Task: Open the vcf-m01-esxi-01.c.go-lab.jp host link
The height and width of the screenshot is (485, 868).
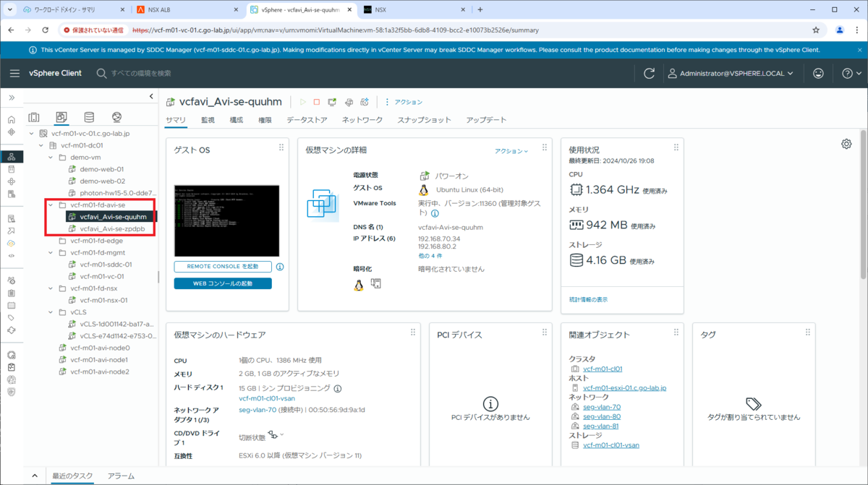Action: 624,388
